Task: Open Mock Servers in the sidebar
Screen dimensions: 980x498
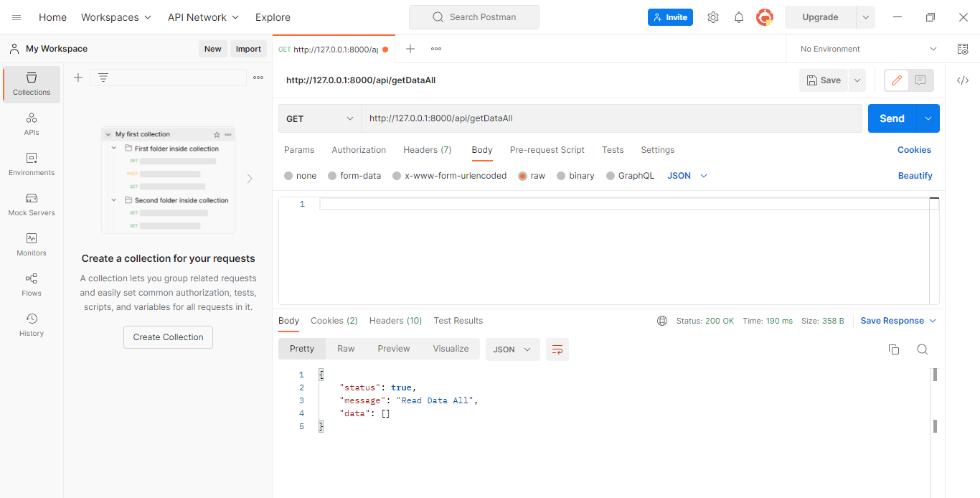Action: coord(32,205)
